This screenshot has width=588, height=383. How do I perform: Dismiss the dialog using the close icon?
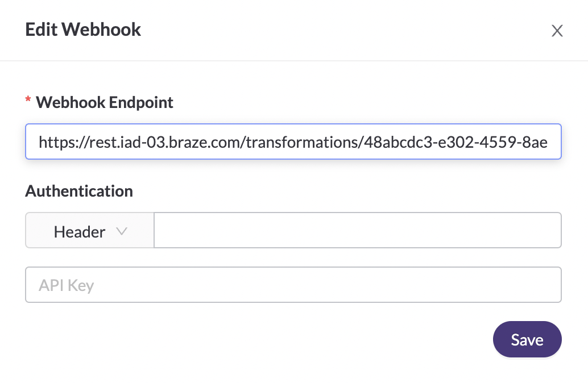pyautogui.click(x=557, y=31)
